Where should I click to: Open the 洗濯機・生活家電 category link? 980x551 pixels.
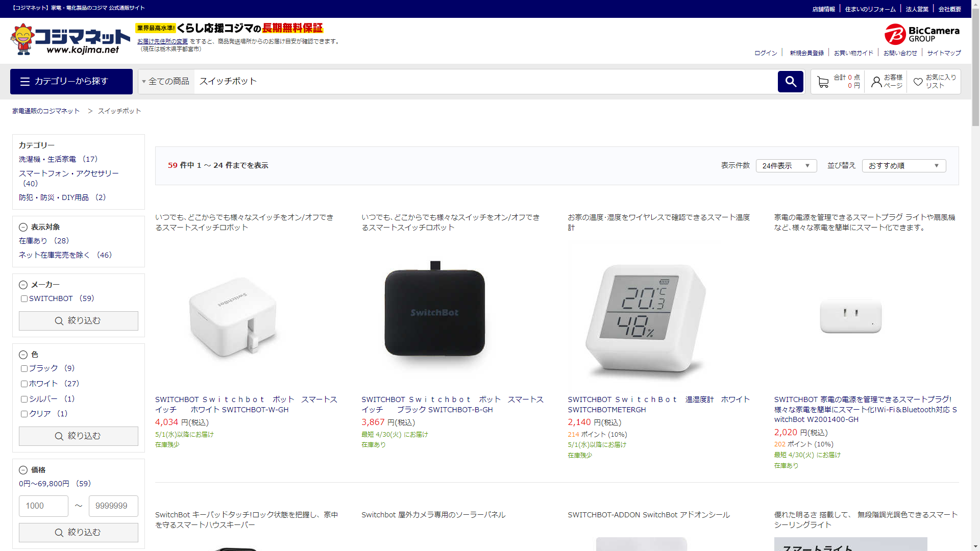[x=47, y=159]
